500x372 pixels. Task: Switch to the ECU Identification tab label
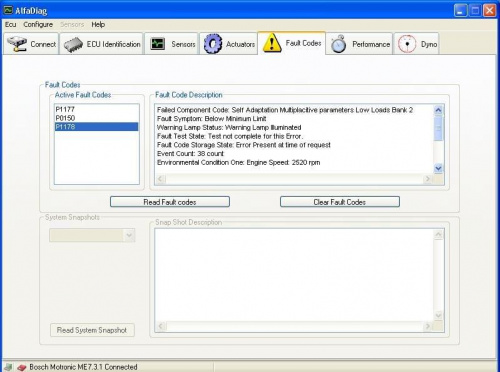point(113,44)
